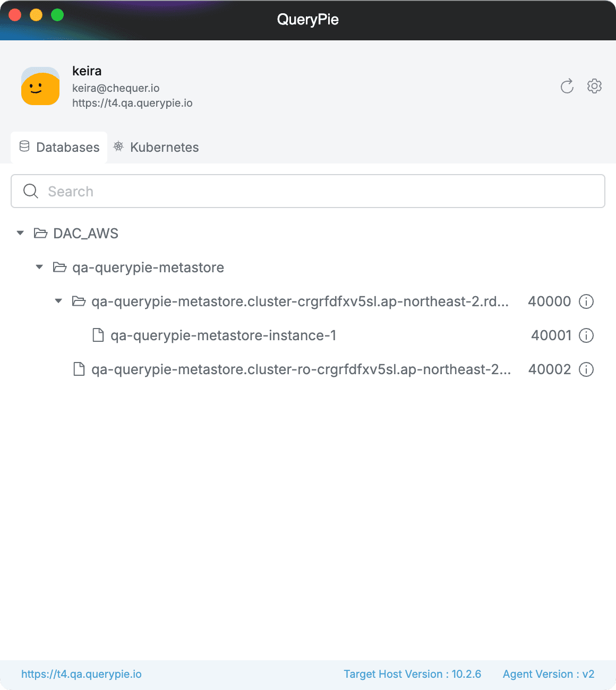Open settings via the gear icon
The height and width of the screenshot is (690, 616).
click(x=594, y=86)
